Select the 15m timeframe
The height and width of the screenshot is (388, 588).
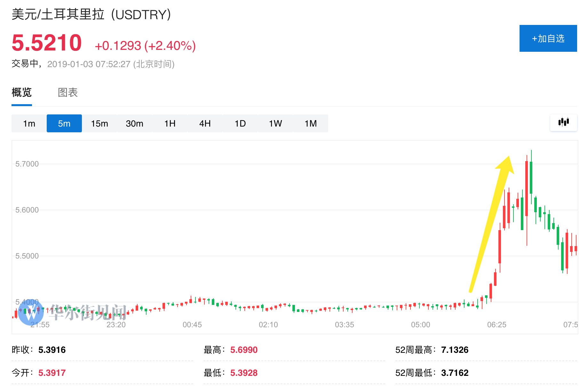(99, 123)
